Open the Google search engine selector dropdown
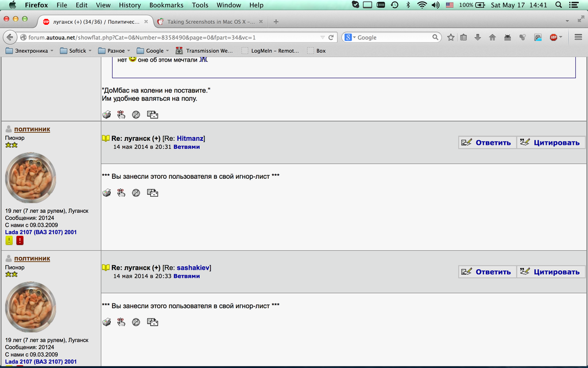 [350, 37]
